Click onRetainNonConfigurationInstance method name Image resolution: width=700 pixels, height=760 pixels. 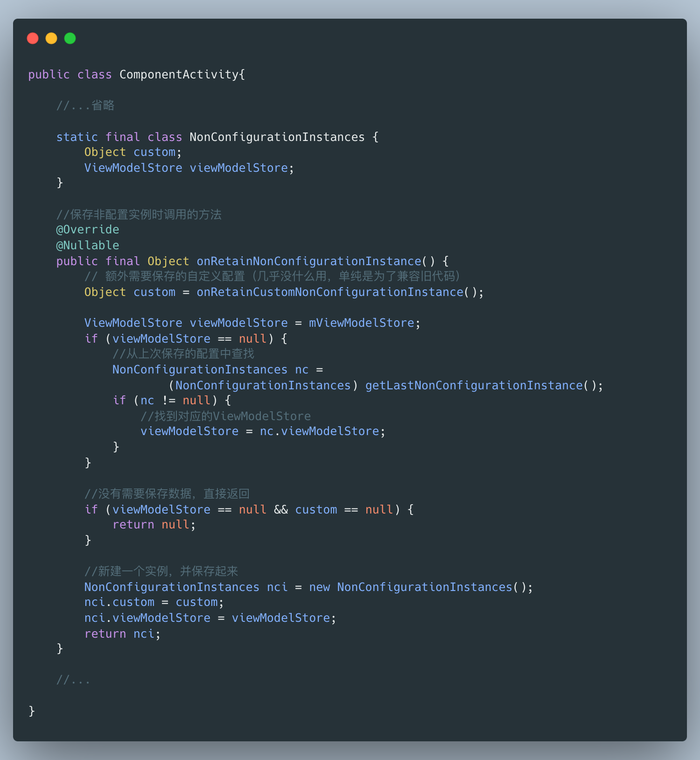(309, 261)
